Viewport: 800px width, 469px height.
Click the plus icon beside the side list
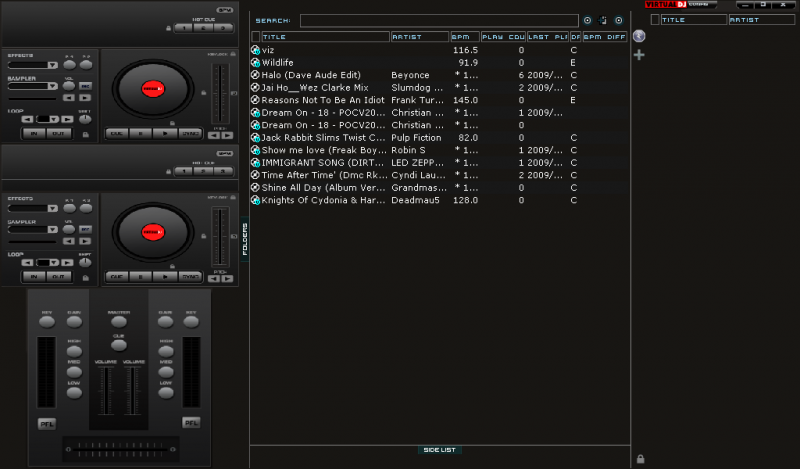click(x=639, y=55)
